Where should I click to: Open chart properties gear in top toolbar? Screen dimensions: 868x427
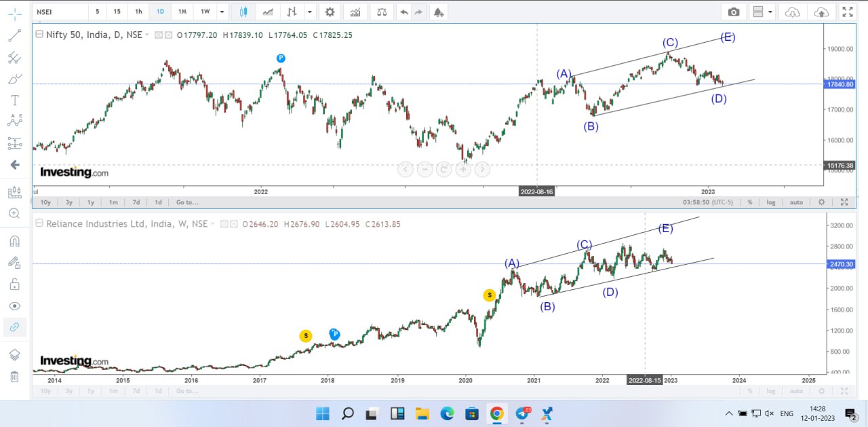tap(330, 12)
